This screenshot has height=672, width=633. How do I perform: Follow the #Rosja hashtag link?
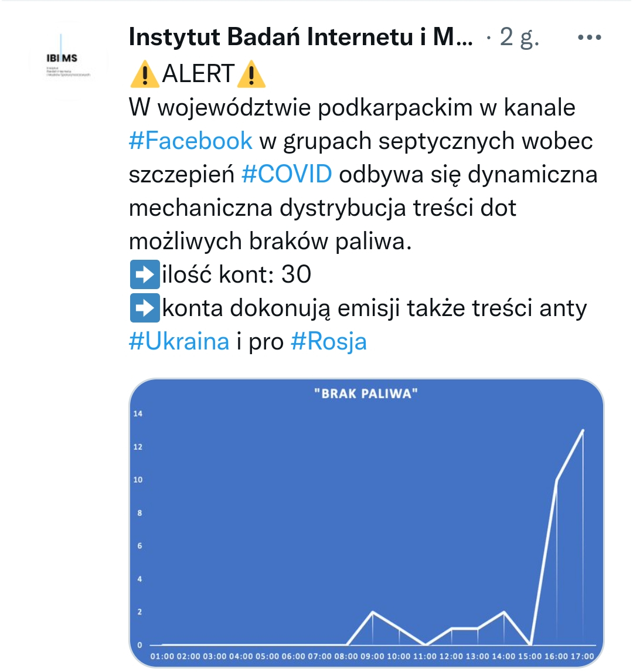click(x=329, y=341)
